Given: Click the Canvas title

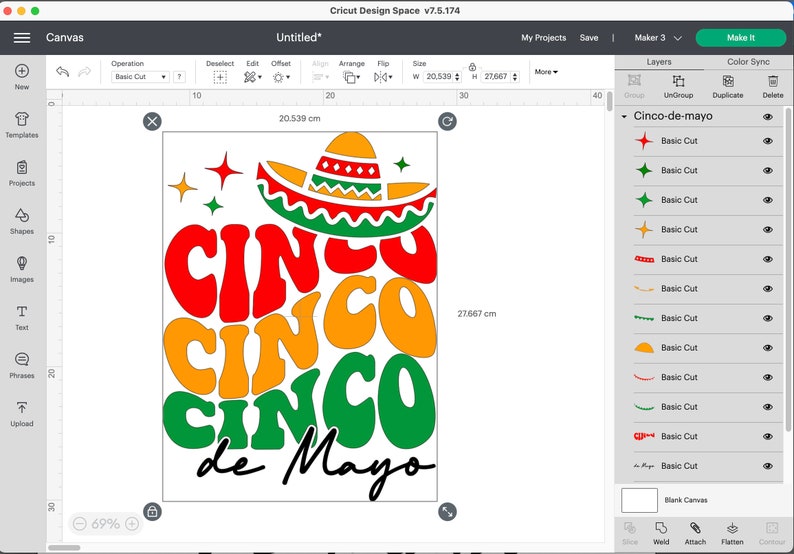Looking at the screenshot, I should click(x=65, y=37).
